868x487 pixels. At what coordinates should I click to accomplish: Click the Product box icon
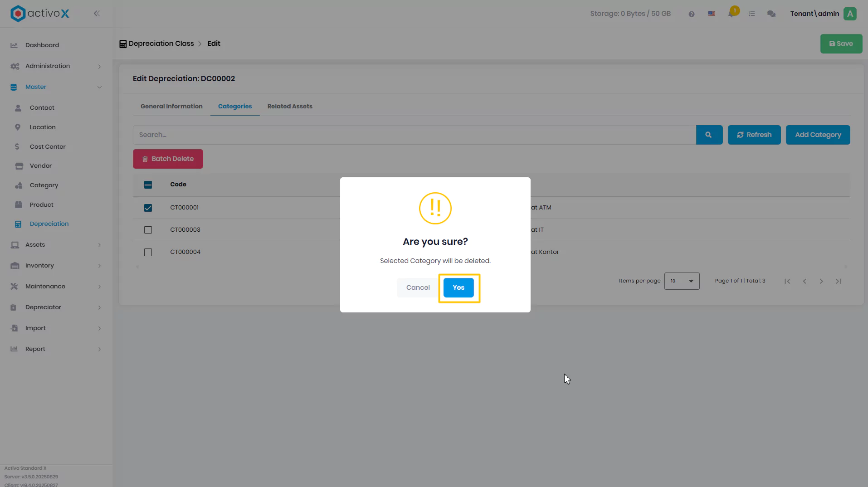(x=19, y=205)
